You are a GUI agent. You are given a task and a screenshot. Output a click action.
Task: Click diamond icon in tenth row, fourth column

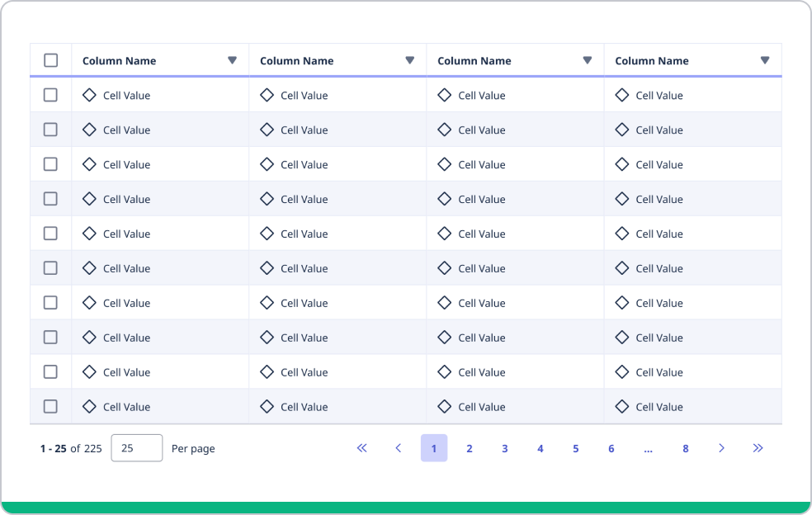click(622, 407)
